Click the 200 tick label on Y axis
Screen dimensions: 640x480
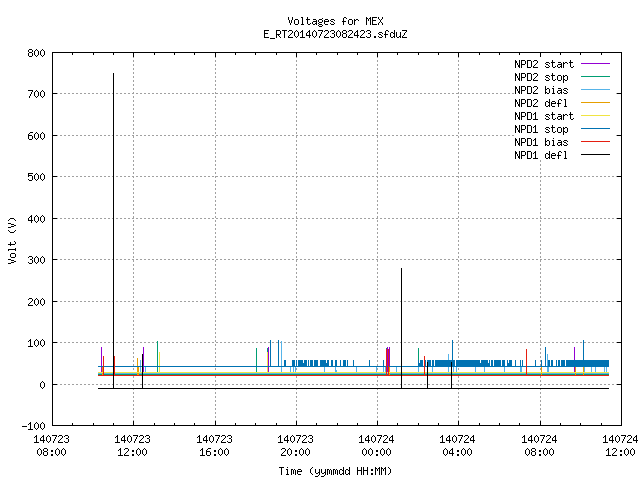click(36, 302)
